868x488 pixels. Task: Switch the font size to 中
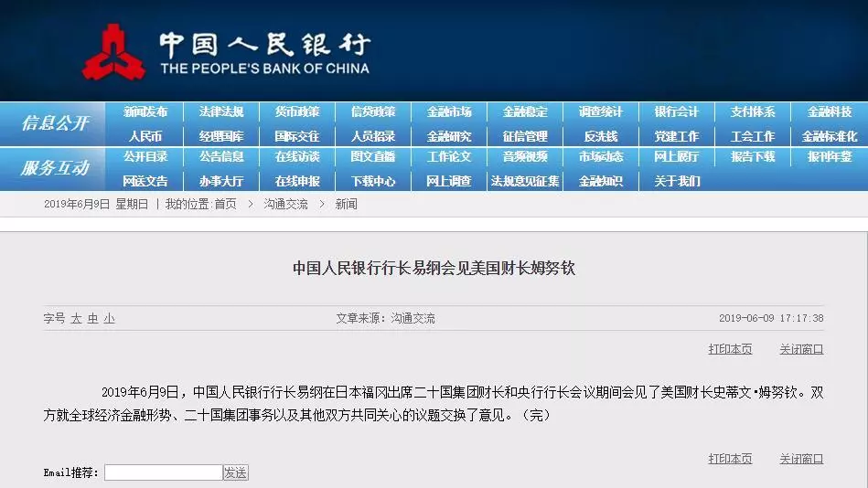(92, 319)
